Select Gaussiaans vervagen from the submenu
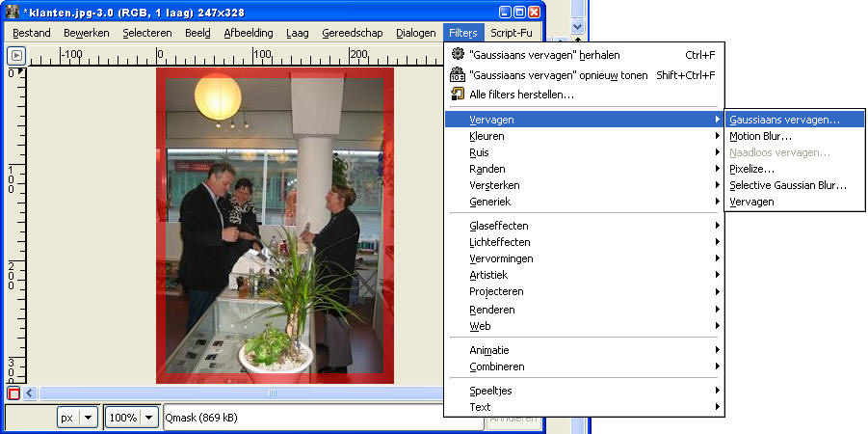868x434 pixels. pyautogui.click(x=784, y=120)
